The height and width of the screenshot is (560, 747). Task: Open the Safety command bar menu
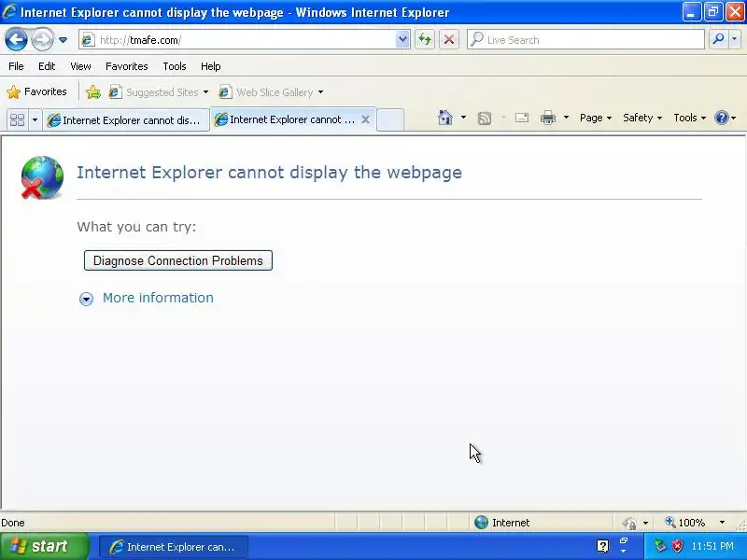tap(642, 118)
